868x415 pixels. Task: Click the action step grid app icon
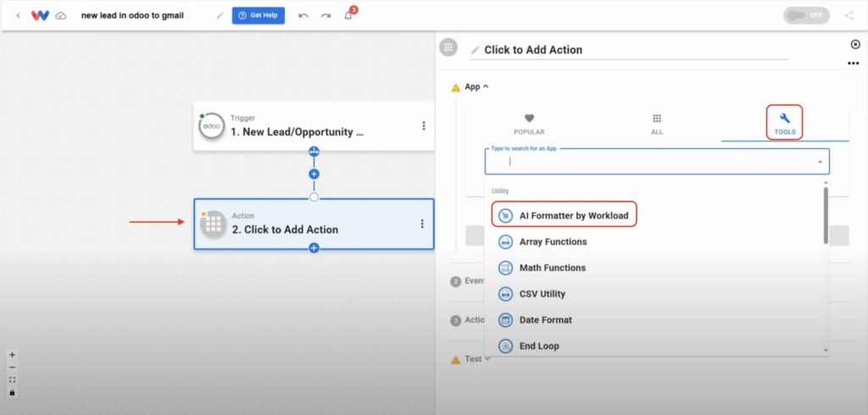click(214, 224)
